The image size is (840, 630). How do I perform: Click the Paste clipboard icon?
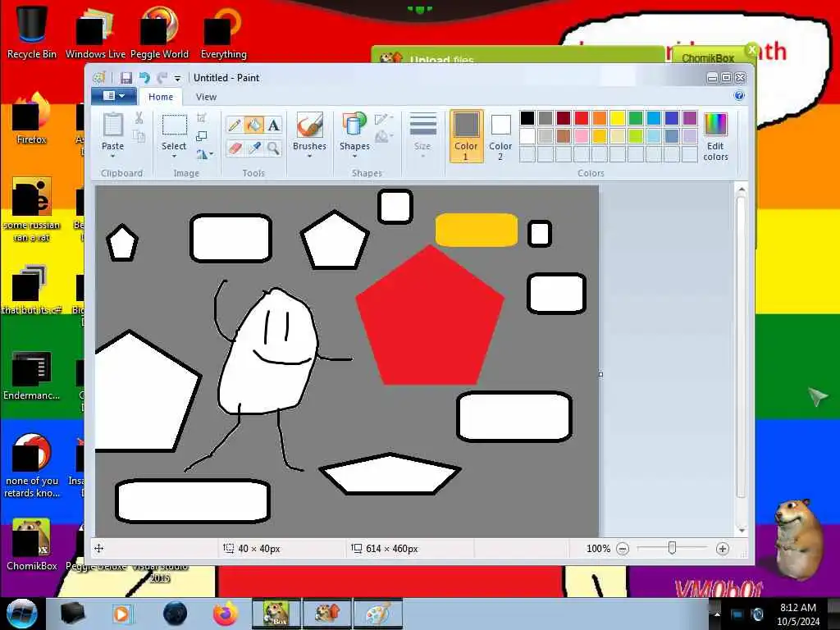[112, 125]
